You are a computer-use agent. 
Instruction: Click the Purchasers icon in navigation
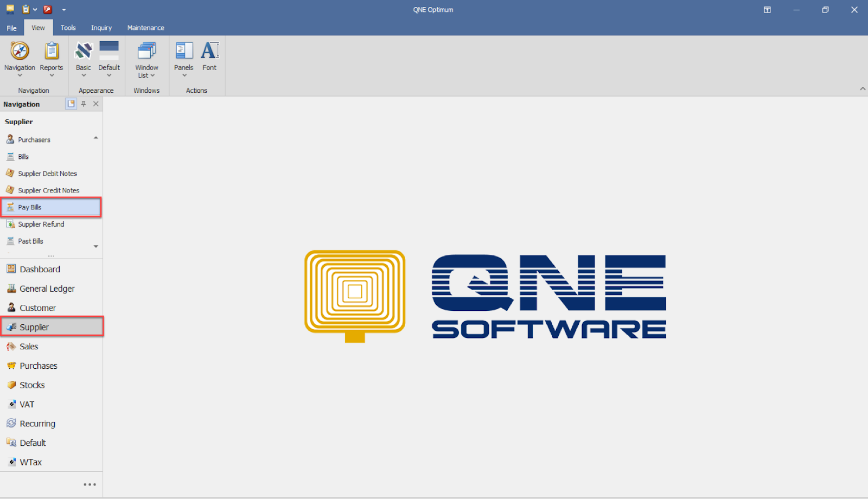10,139
